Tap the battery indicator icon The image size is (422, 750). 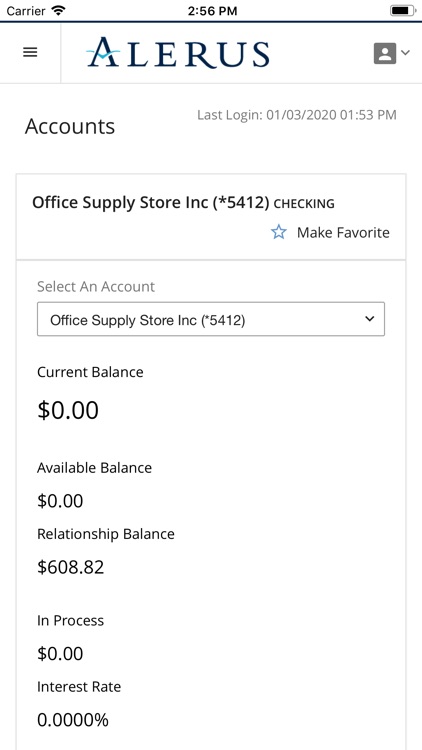(402, 11)
